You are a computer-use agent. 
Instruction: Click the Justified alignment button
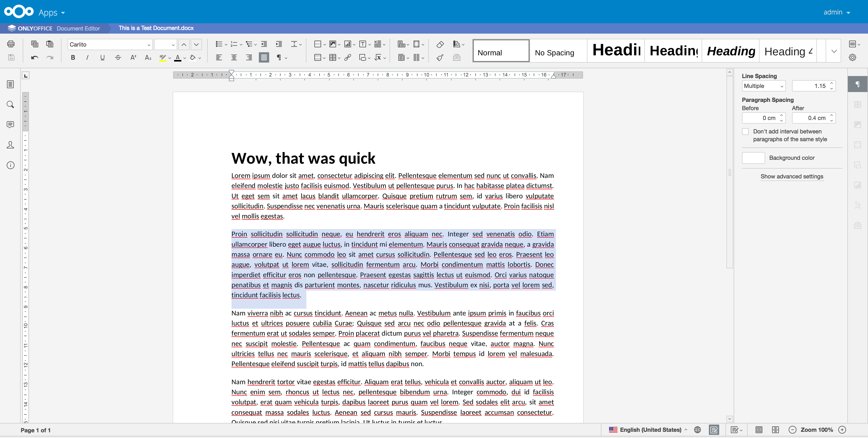click(x=264, y=58)
